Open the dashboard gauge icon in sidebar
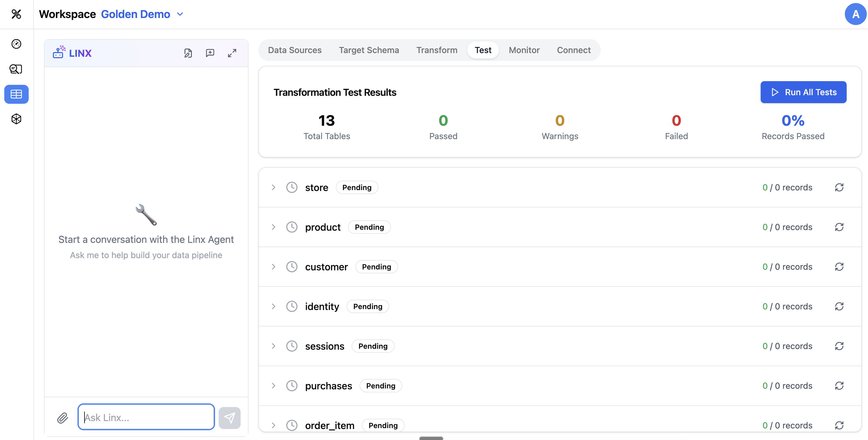This screenshot has width=868, height=440. pos(16,44)
